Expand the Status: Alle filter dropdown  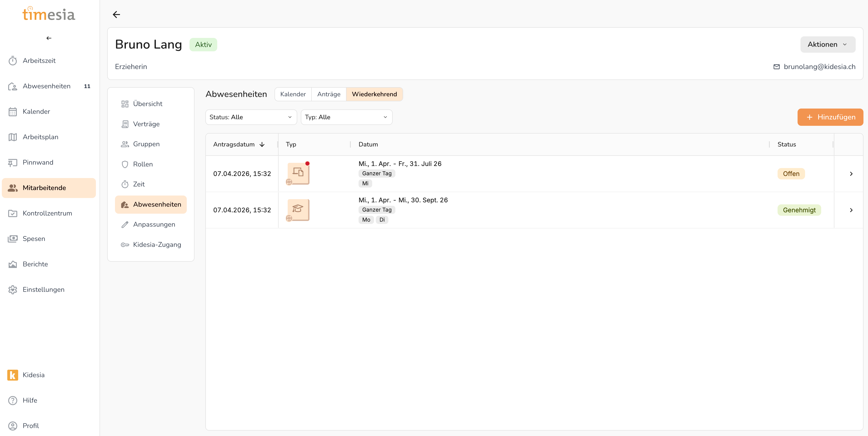pos(251,117)
